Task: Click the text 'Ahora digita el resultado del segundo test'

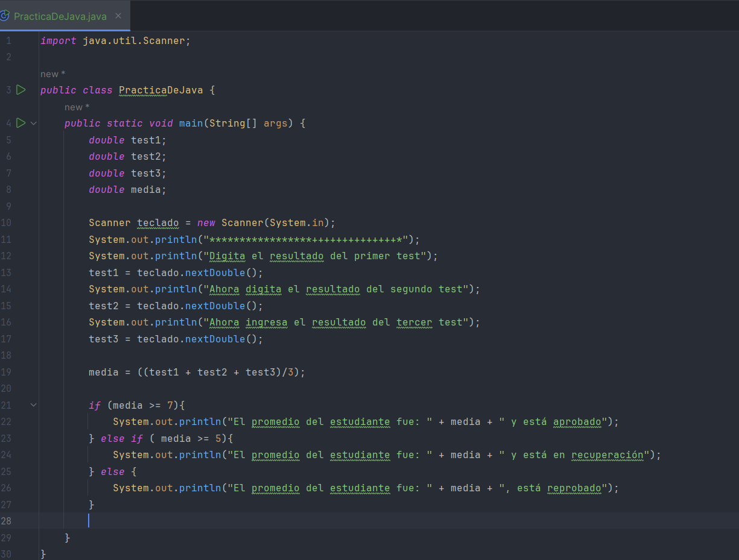Action: (x=335, y=289)
